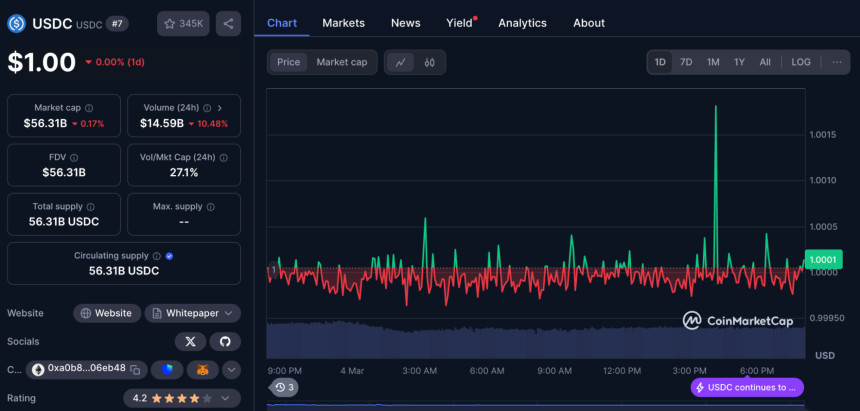860x411 pixels.
Task: Open the share icon button
Action: pos(228,24)
